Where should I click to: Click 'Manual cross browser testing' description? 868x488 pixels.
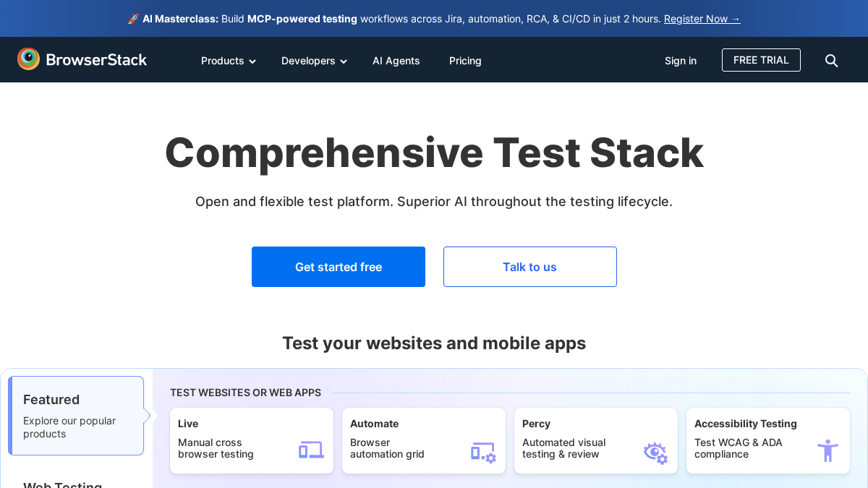[216, 448]
